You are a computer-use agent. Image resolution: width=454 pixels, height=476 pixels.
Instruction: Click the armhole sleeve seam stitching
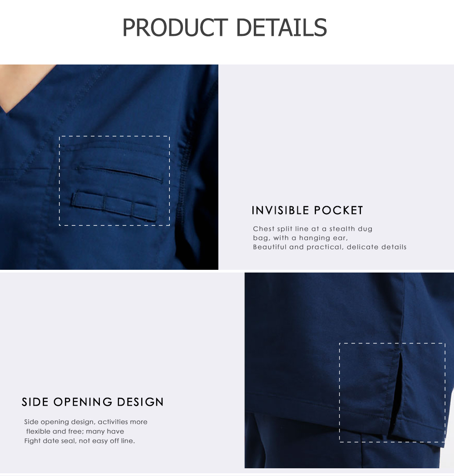pyautogui.click(x=183, y=182)
